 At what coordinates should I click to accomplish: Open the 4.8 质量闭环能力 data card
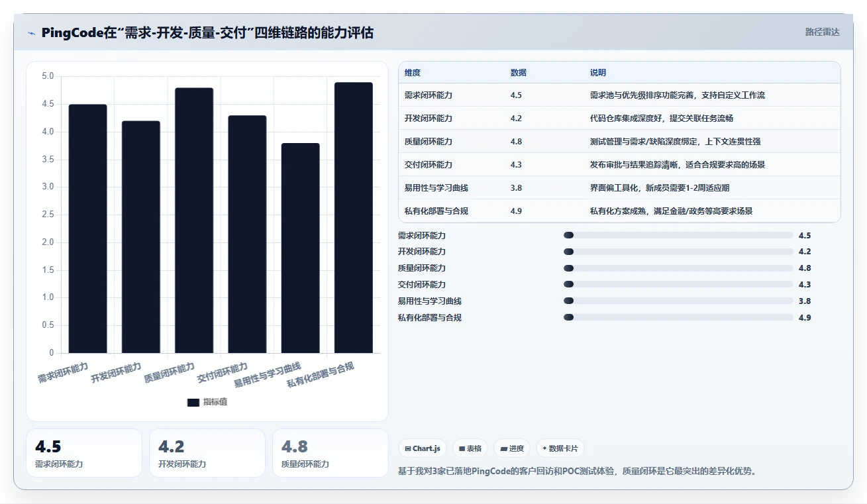[x=331, y=453]
